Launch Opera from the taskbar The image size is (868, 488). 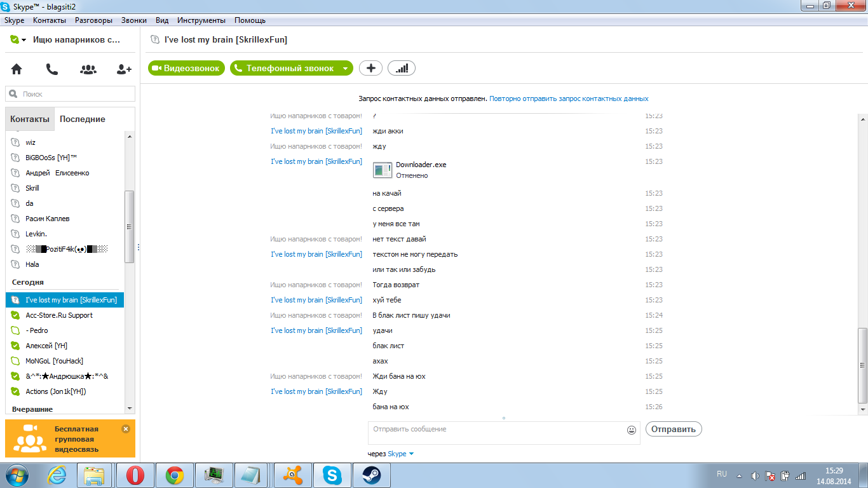pyautogui.click(x=135, y=475)
